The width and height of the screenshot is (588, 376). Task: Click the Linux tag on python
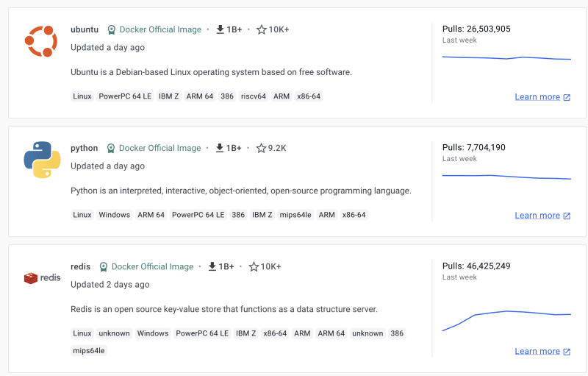[82, 215]
